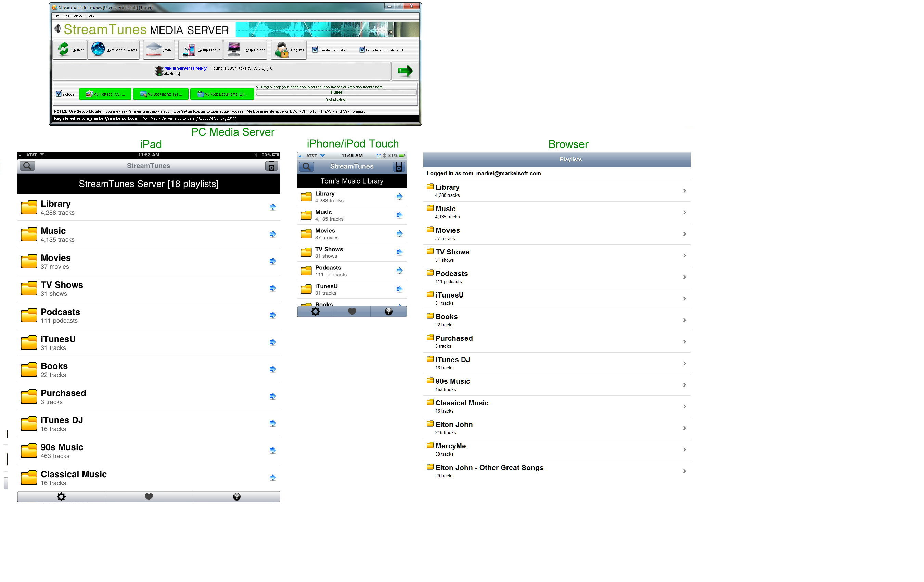Open TV Shows row arrow on iPad
924x582 pixels.
[272, 288]
